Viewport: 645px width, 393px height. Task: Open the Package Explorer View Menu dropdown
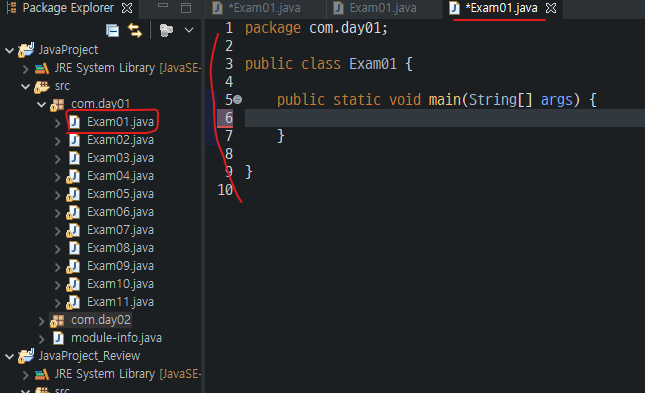189,30
